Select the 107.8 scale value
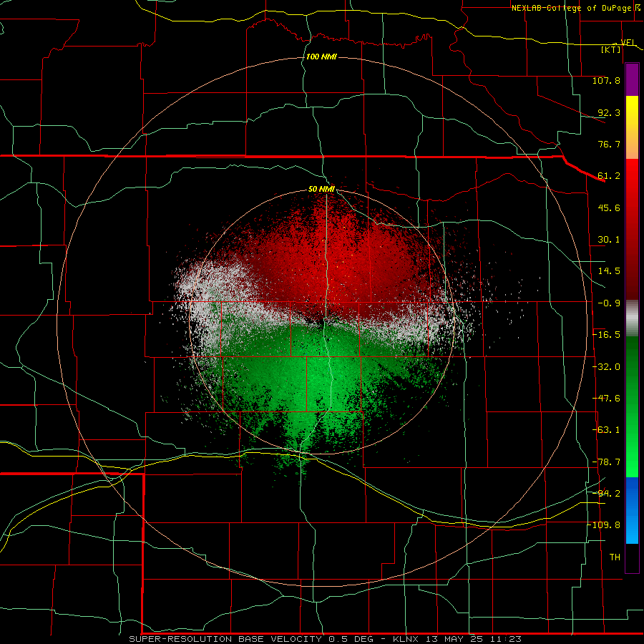 click(606, 80)
